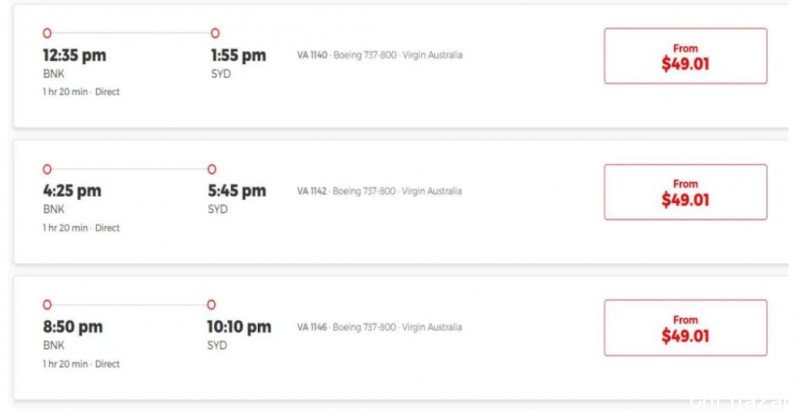Click the last flight's '1 hr 20 min · Direct' label
Image resolution: width=800 pixels, height=412 pixels.
pyautogui.click(x=81, y=364)
